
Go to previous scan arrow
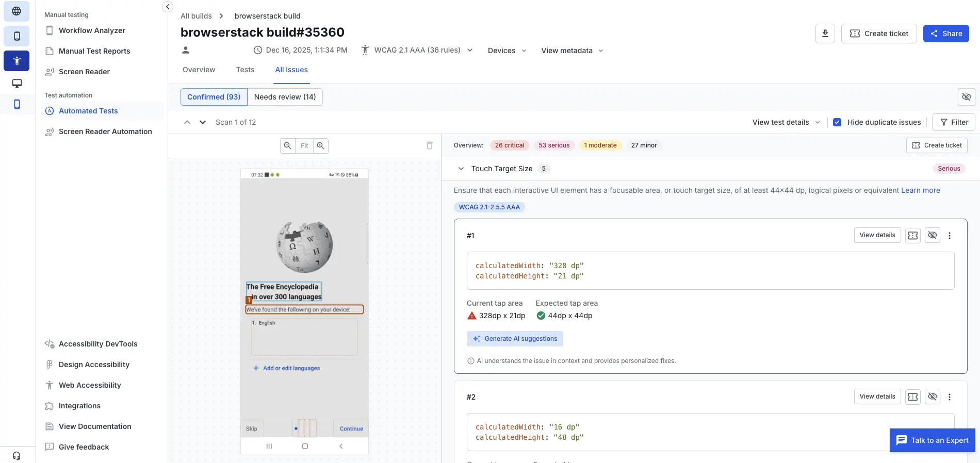pyautogui.click(x=187, y=122)
